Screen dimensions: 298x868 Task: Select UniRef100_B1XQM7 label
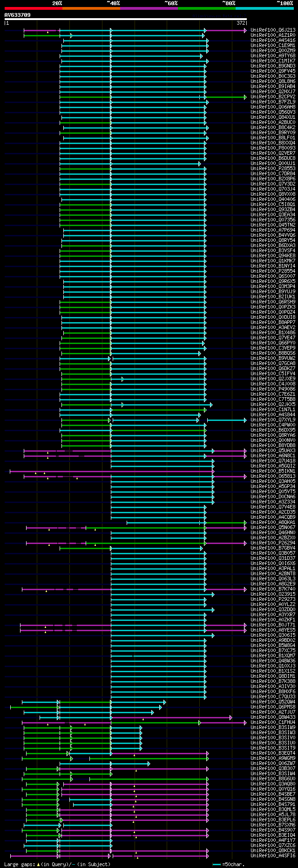click(x=273, y=656)
